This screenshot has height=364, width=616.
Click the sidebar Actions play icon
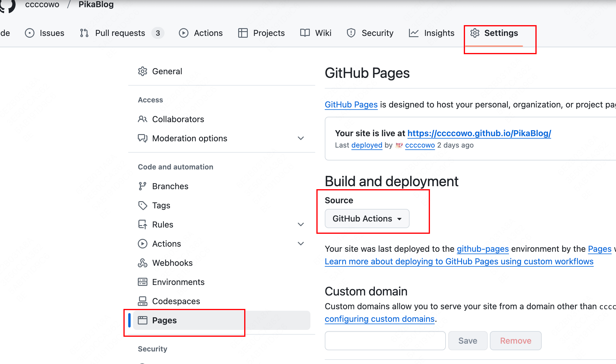tap(143, 244)
